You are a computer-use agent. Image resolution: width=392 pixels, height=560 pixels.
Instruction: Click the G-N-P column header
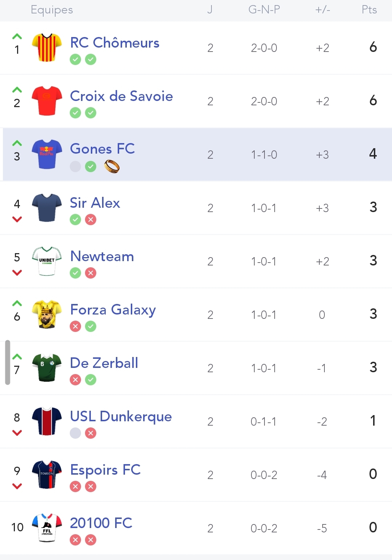click(x=264, y=10)
